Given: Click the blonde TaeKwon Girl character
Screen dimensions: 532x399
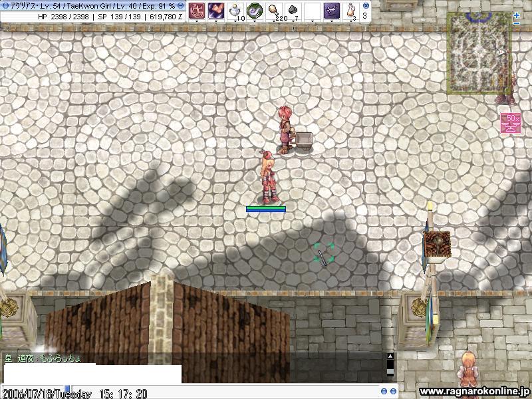Looking at the screenshot, I should (269, 178).
